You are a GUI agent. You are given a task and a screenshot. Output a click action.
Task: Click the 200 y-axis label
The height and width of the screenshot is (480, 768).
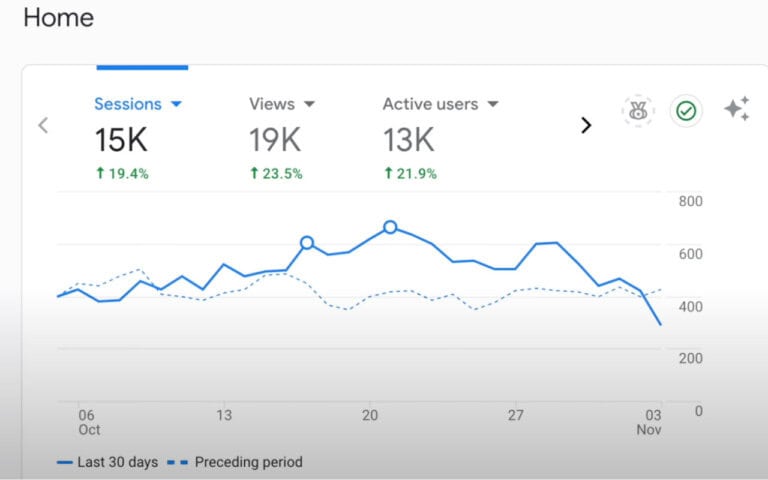coord(691,359)
